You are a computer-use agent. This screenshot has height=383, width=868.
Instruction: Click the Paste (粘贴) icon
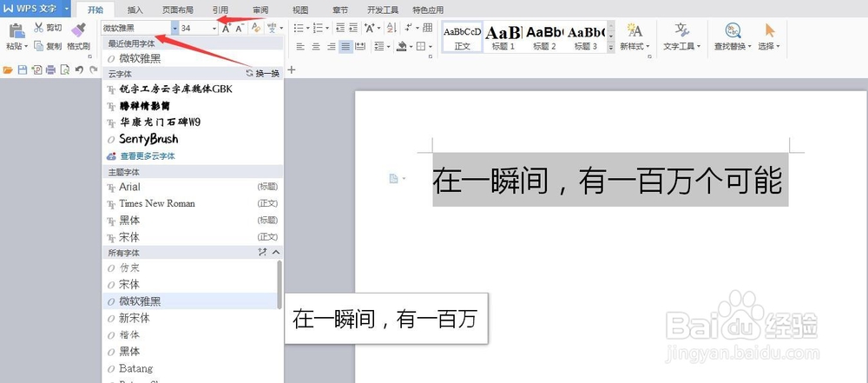point(17,30)
